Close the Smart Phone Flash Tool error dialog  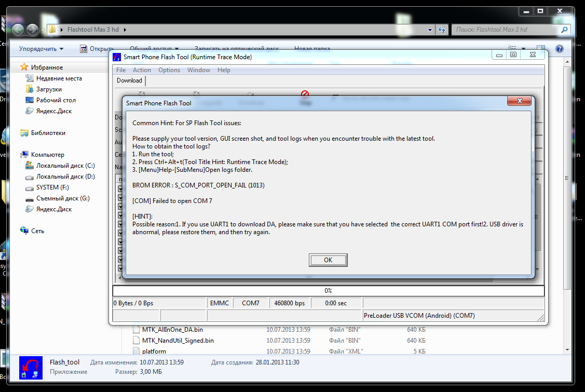tap(519, 101)
